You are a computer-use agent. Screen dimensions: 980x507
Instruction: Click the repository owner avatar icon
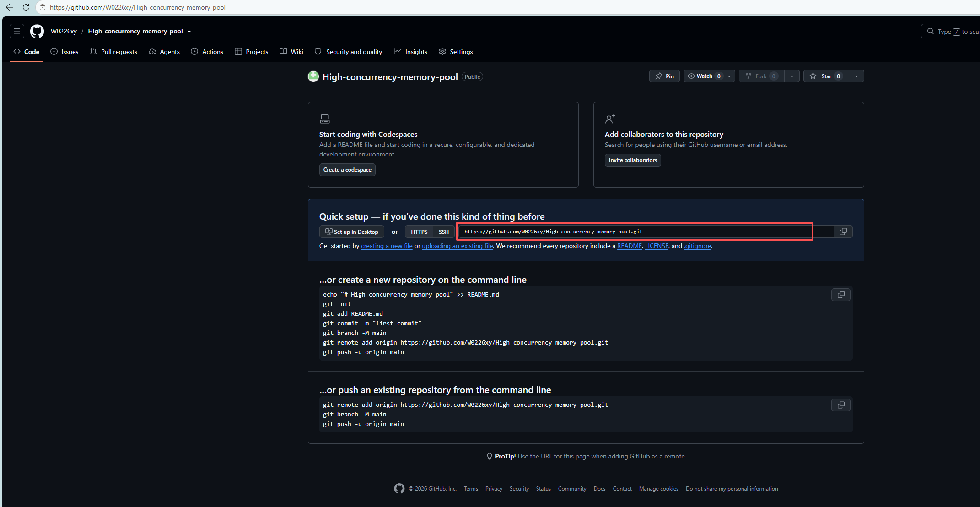[313, 76]
